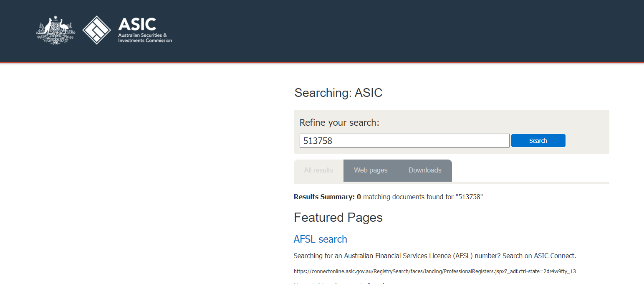This screenshot has height=284, width=644.
Task: Click the Results Summary line showing 0 matching documents
Action: click(x=388, y=197)
